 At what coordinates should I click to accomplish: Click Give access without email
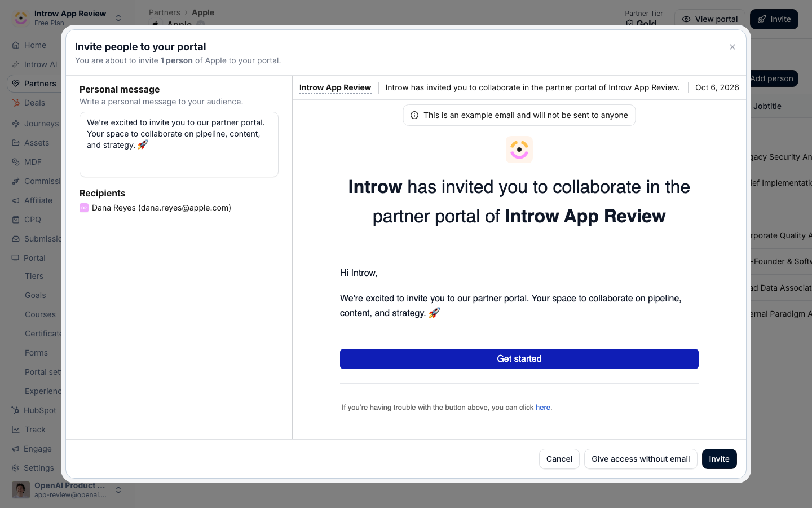[641, 459]
